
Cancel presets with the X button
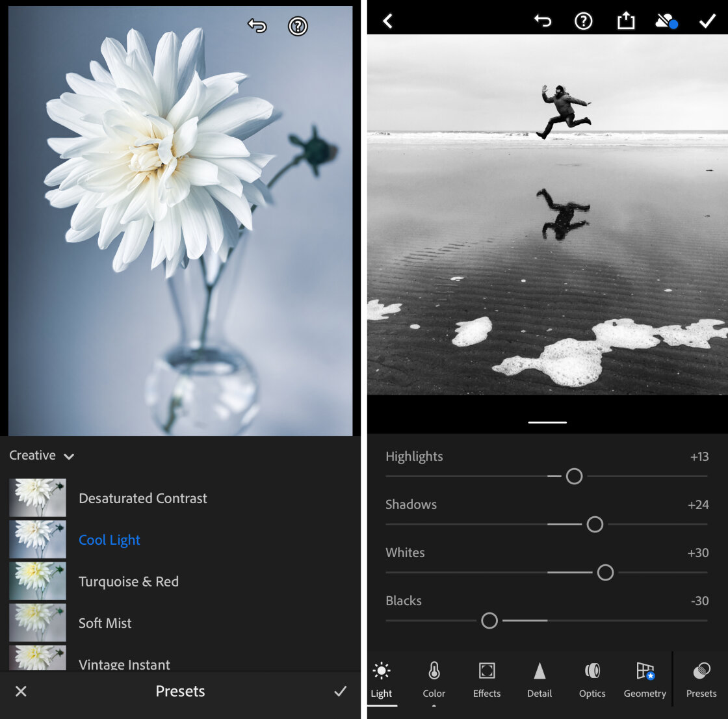[21, 691]
